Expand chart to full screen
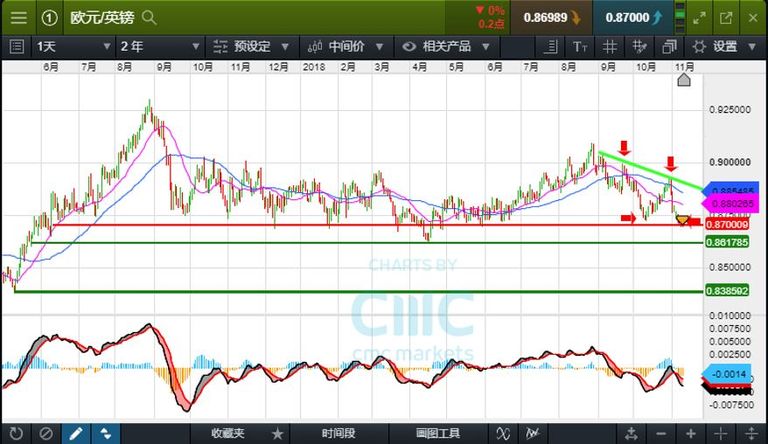Image resolution: width=768 pixels, height=444 pixels. pyautogui.click(x=699, y=18)
